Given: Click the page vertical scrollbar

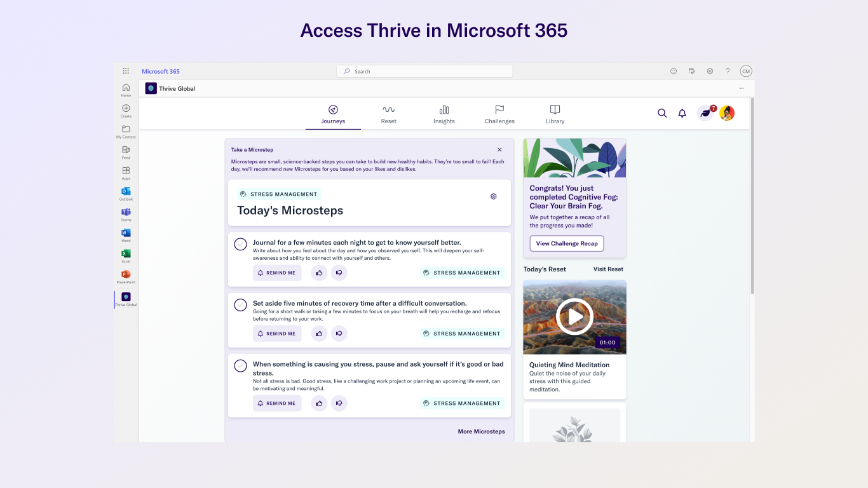Looking at the screenshot, I should [x=752, y=196].
